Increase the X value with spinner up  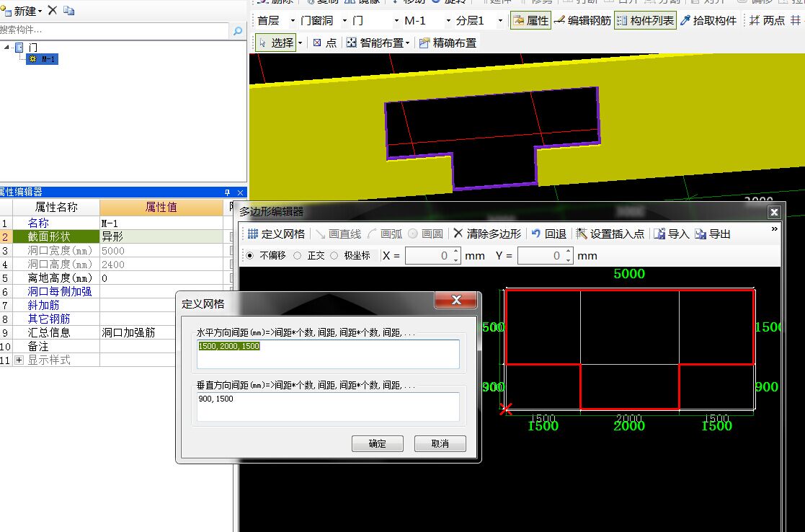(x=456, y=252)
